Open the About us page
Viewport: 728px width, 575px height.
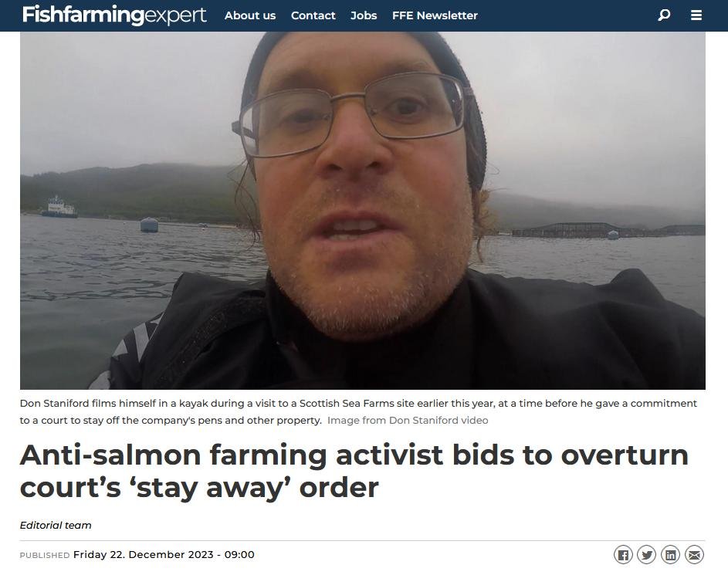pyautogui.click(x=250, y=15)
